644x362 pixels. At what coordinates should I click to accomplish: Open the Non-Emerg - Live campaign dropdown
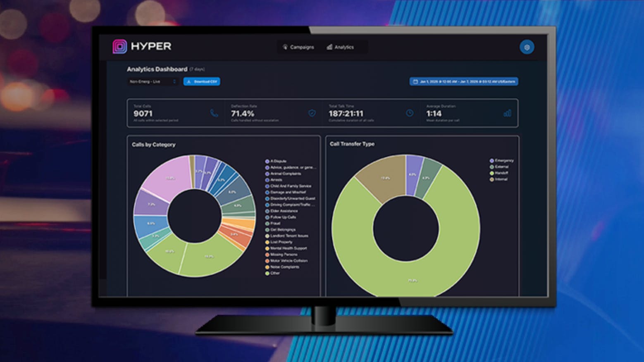[x=153, y=82]
